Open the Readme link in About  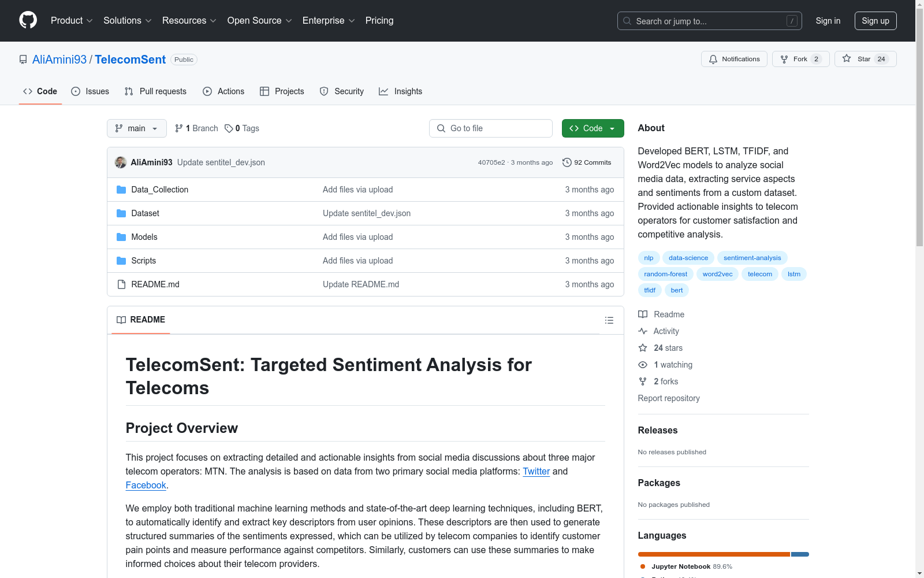[x=661, y=314]
